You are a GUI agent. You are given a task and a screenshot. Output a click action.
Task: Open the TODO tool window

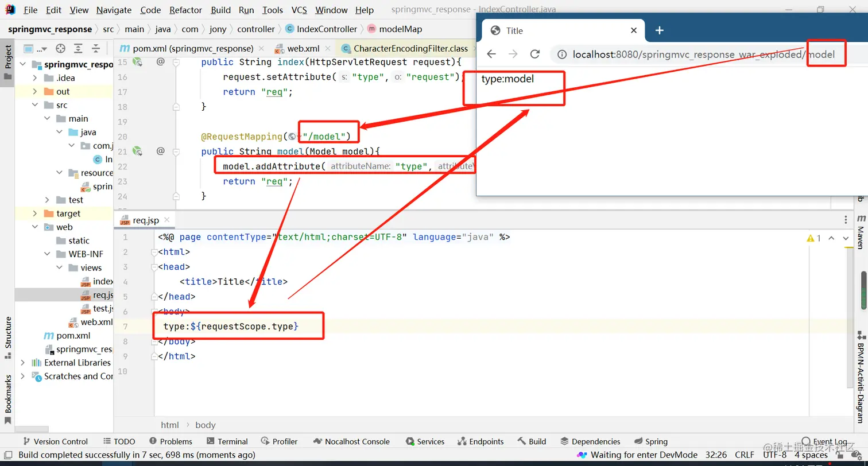[x=119, y=441]
